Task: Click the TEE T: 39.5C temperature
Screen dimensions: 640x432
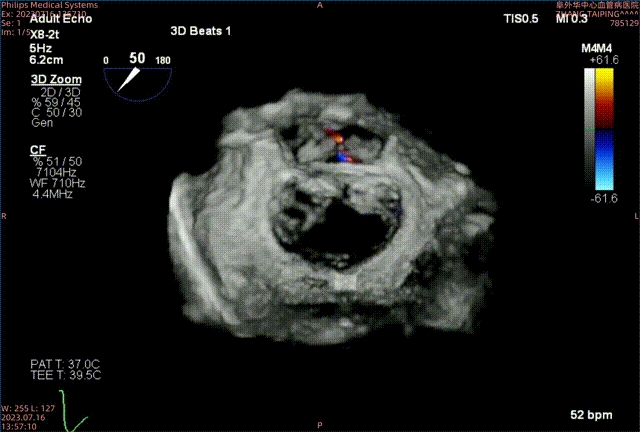Action: [65, 374]
